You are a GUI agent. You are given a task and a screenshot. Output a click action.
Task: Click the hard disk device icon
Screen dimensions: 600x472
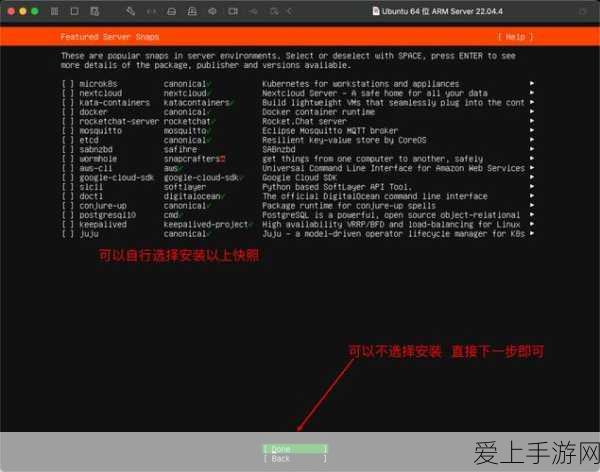(171, 11)
